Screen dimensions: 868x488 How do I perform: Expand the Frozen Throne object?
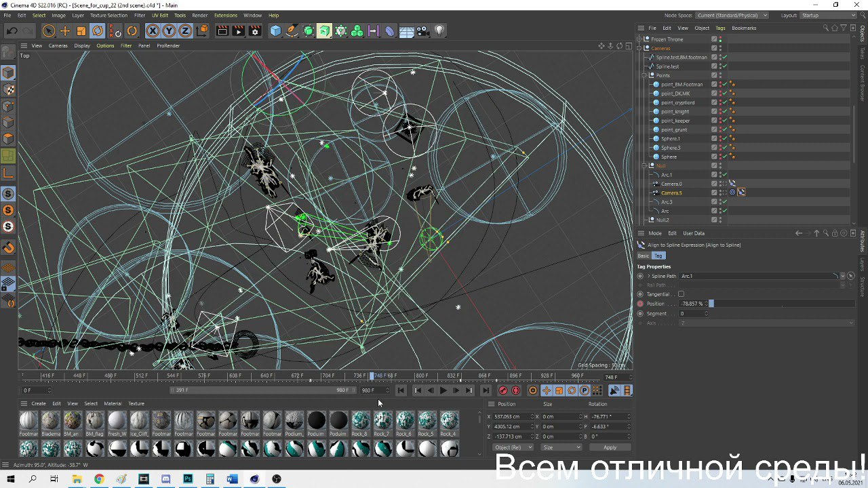(x=640, y=39)
